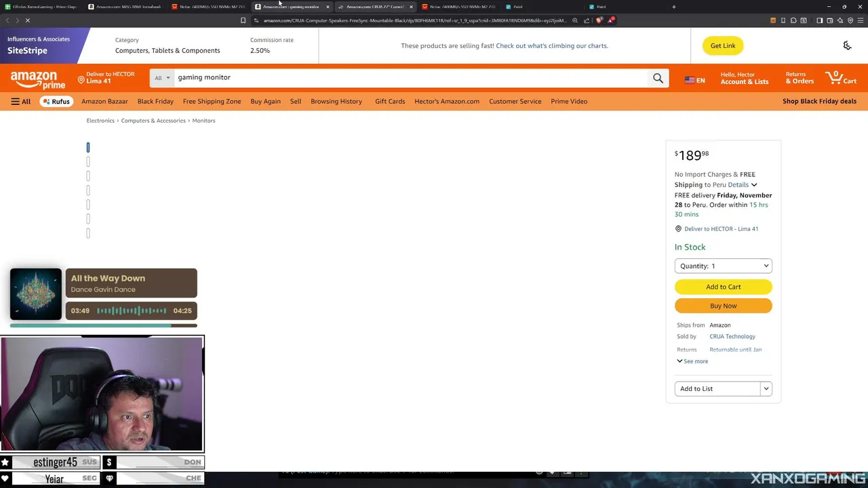The image size is (868, 488).
Task: Open Returns & Orders
Action: [x=800, y=78]
